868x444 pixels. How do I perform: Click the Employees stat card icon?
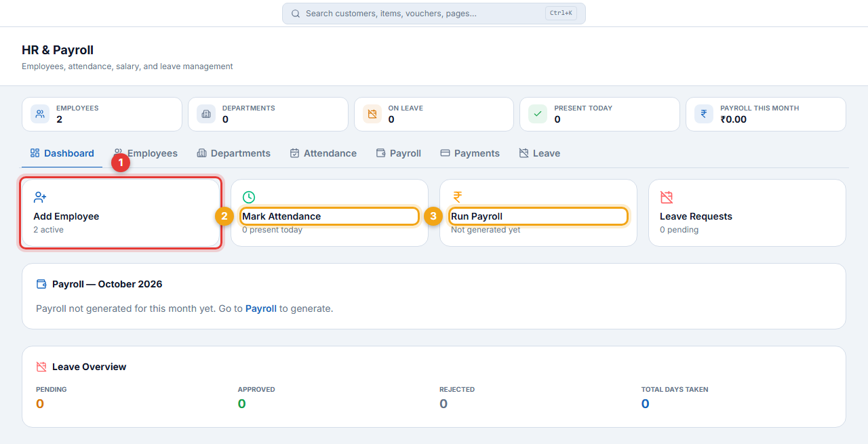coord(40,114)
